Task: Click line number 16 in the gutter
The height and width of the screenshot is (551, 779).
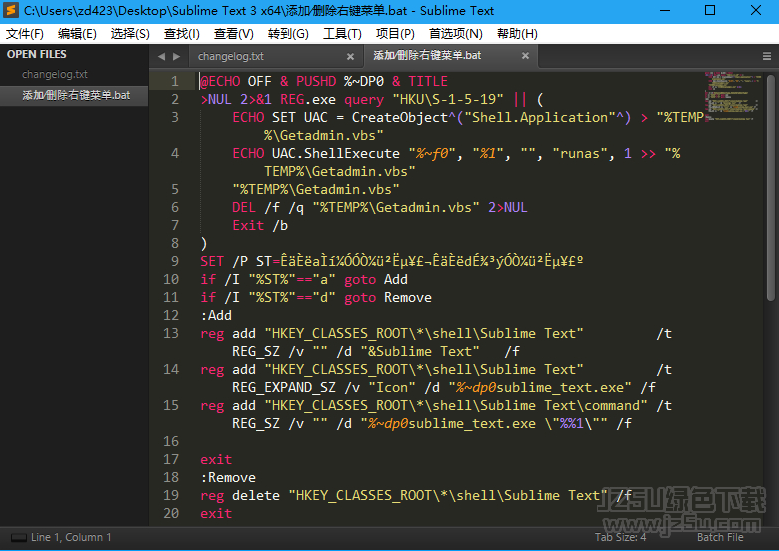Action: [x=171, y=441]
